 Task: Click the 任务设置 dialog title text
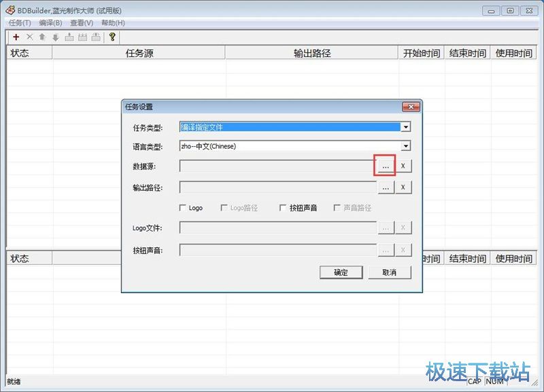139,107
